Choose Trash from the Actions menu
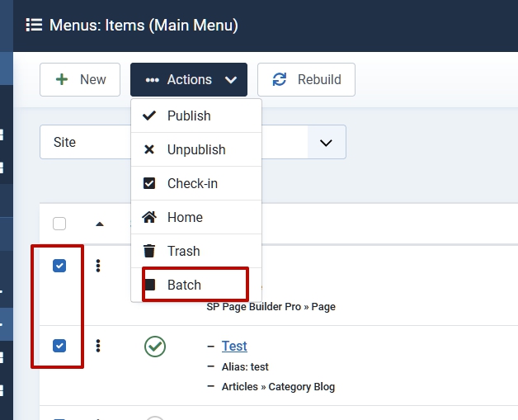 (183, 251)
